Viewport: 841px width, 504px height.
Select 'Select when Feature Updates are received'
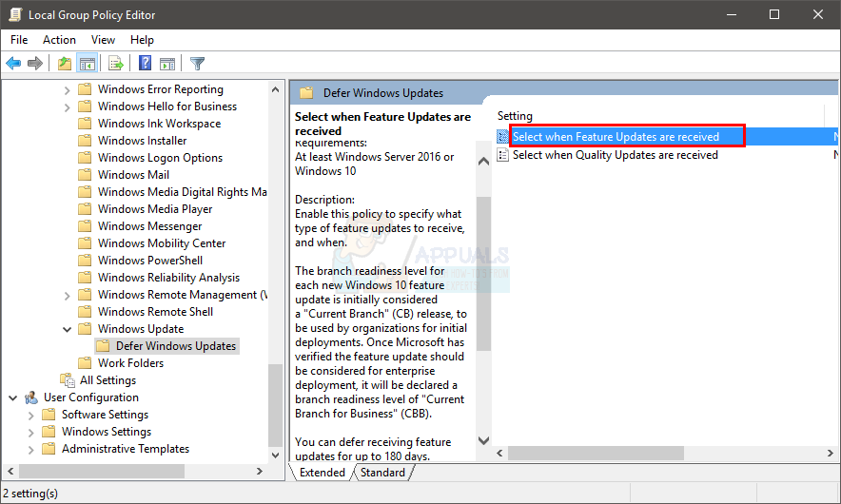click(x=616, y=137)
